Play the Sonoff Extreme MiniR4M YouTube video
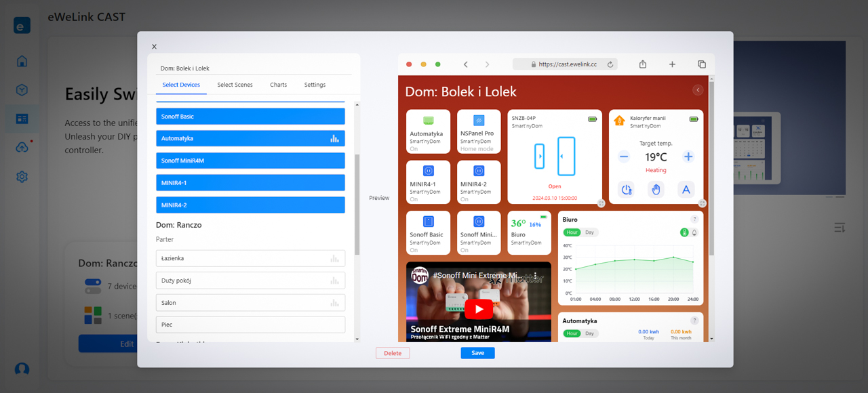 coord(479,308)
